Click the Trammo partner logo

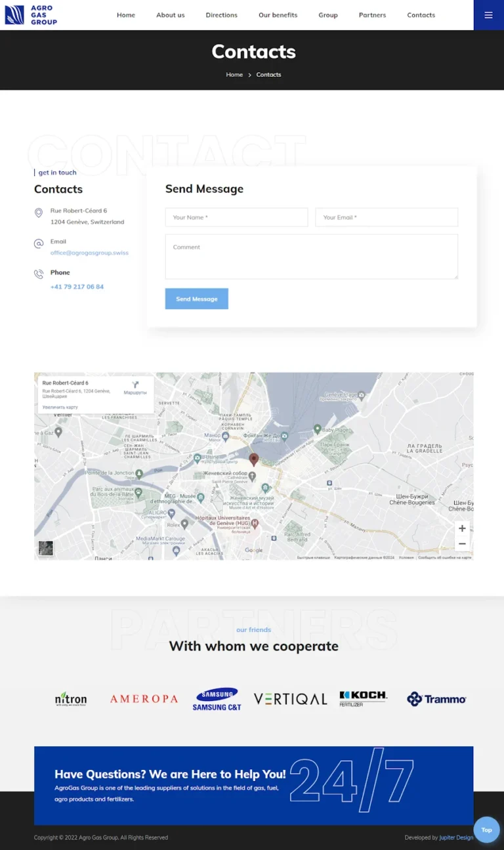click(436, 699)
